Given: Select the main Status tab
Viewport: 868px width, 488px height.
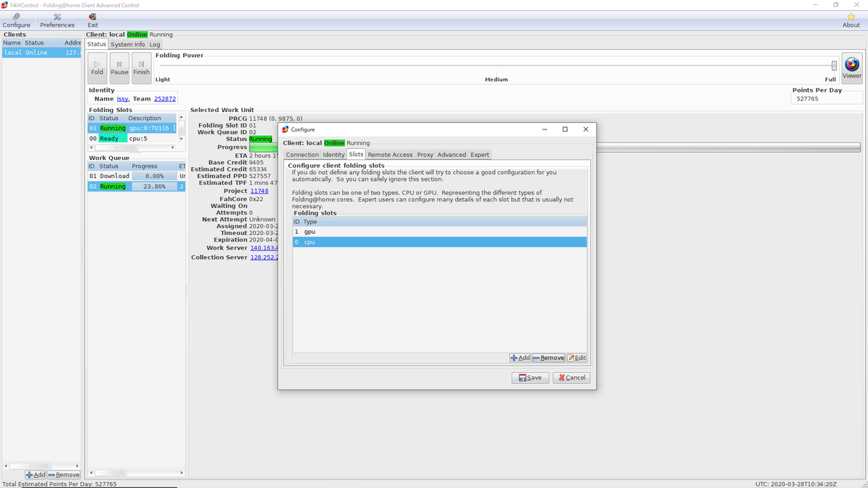Looking at the screenshot, I should point(97,44).
